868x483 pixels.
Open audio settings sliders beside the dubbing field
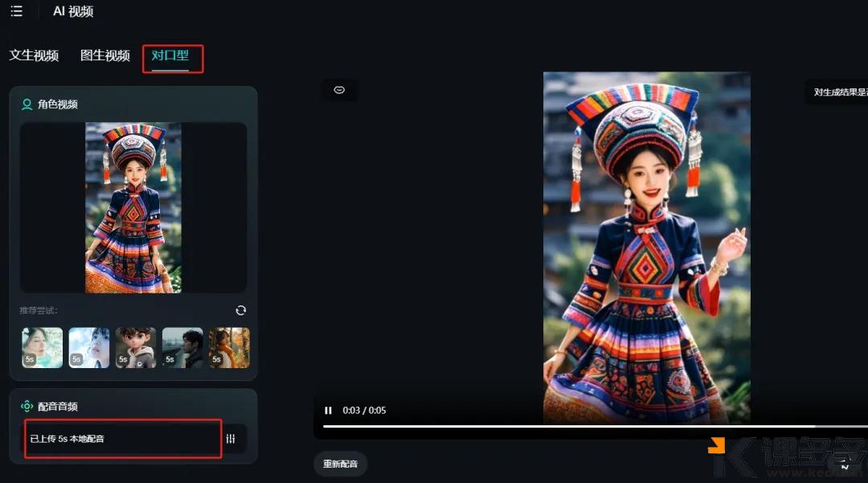[231, 439]
